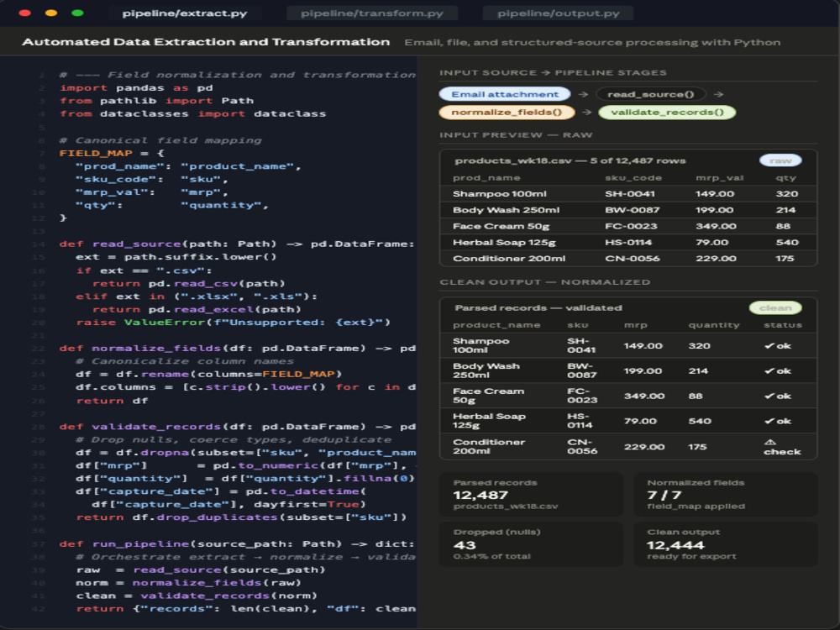
Task: Click the raw badge on input preview
Action: pyautogui.click(x=780, y=160)
